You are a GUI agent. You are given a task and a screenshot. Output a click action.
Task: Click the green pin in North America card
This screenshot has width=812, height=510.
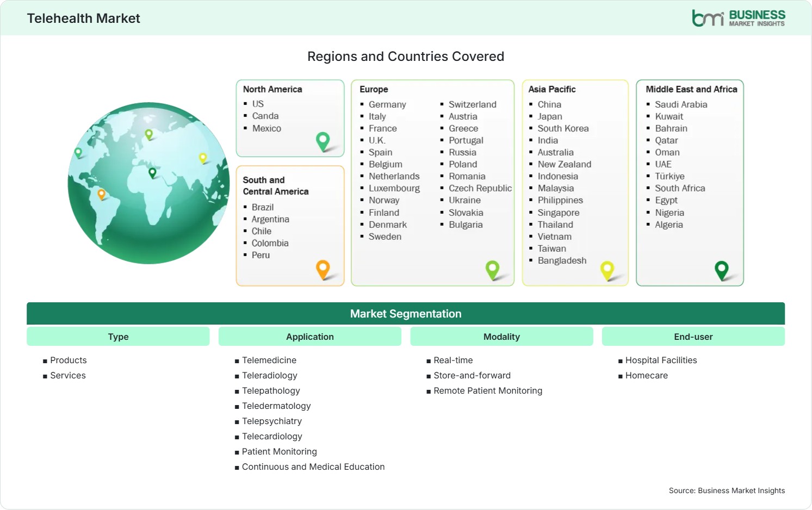coord(323,141)
